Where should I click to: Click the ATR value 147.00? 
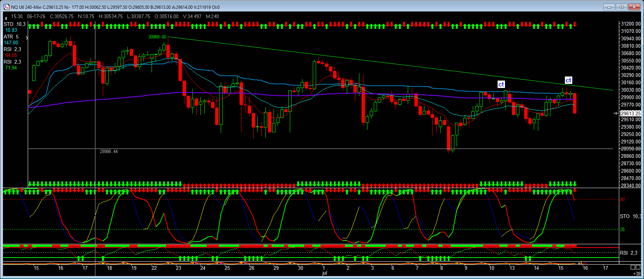11,43
